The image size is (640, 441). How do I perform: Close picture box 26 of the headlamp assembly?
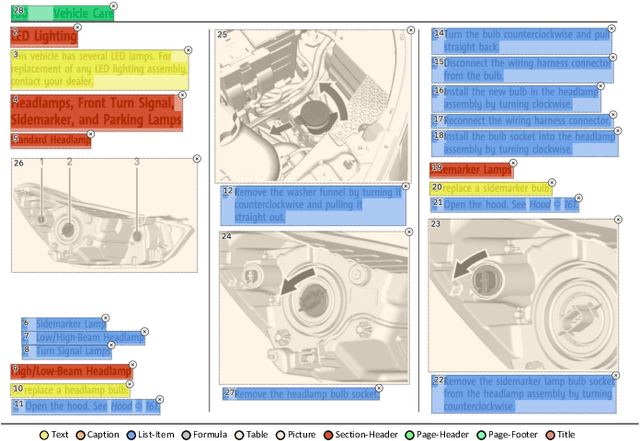coord(197,159)
